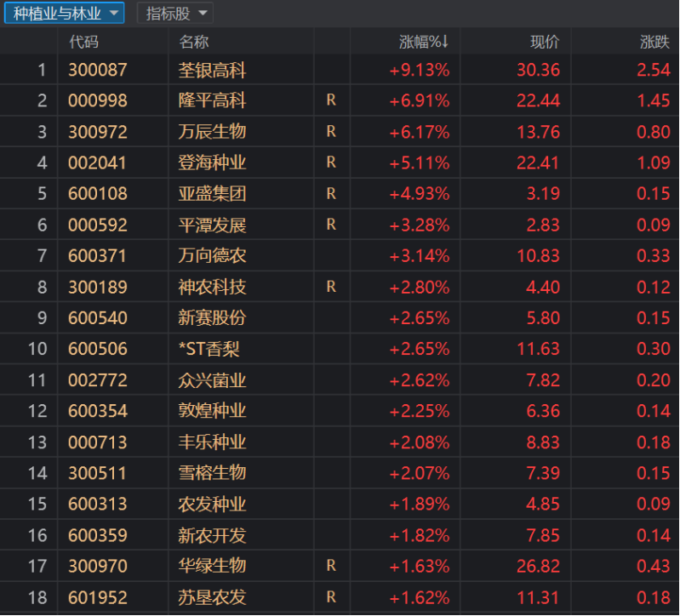Click the R icon next to 苏垦农发
Screen dimensions: 680x616
tap(331, 597)
